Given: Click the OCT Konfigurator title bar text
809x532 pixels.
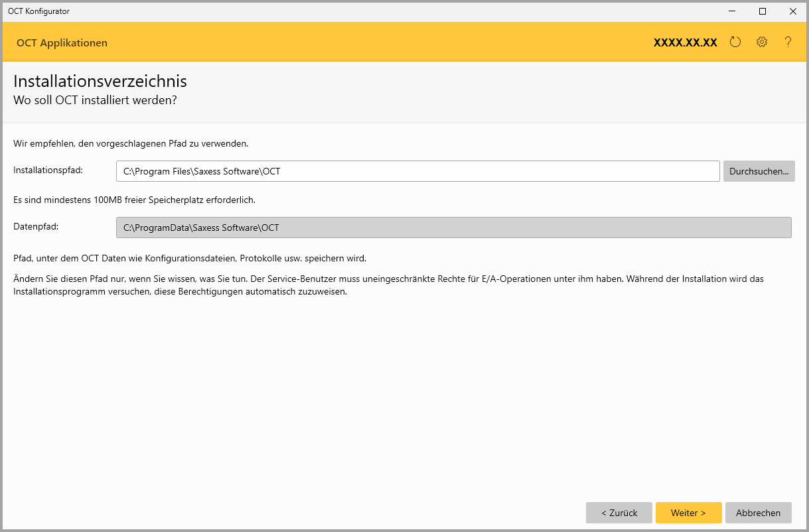Looking at the screenshot, I should tap(38, 11).
